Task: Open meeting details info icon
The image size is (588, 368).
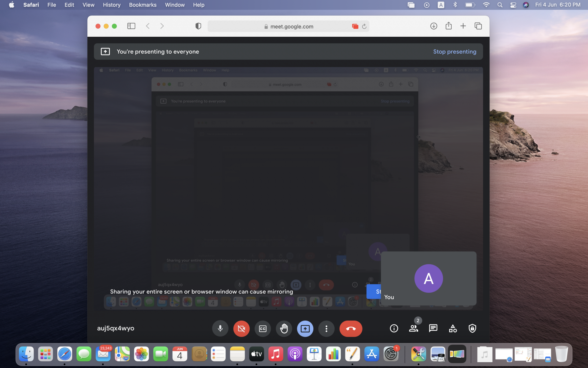Action: 394,328
